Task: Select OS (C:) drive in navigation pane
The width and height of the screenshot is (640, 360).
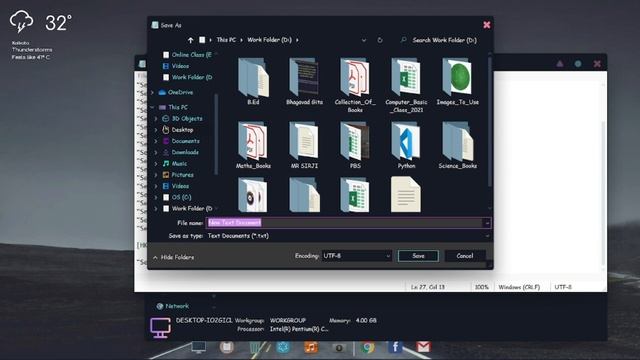Action: [x=177, y=197]
